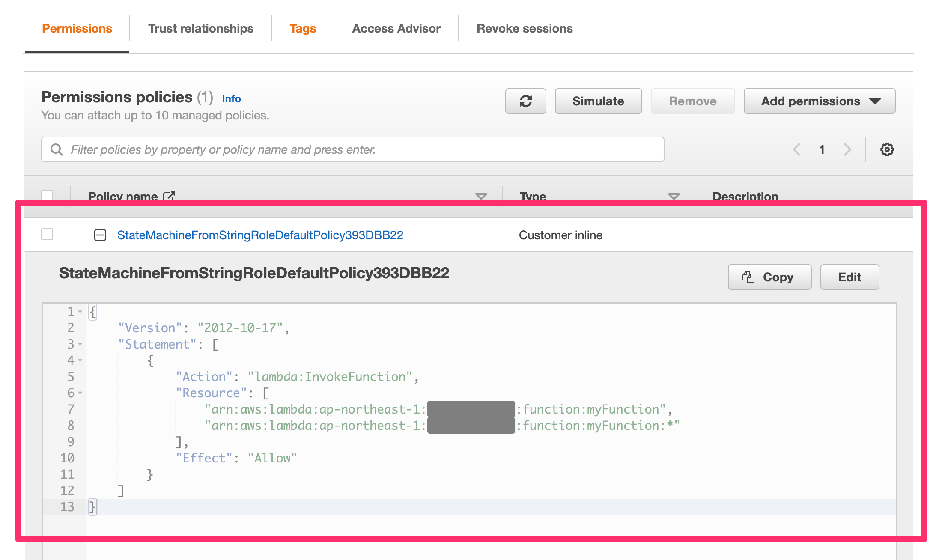Screen dimensions: 936x560
Task: Go to the previous page of policies
Action: pyautogui.click(x=796, y=149)
